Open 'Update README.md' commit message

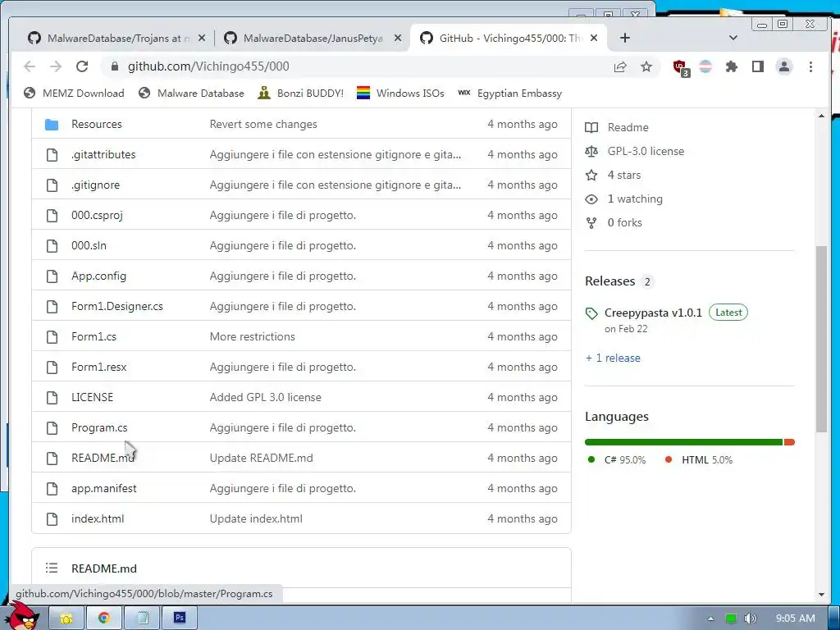[261, 458]
